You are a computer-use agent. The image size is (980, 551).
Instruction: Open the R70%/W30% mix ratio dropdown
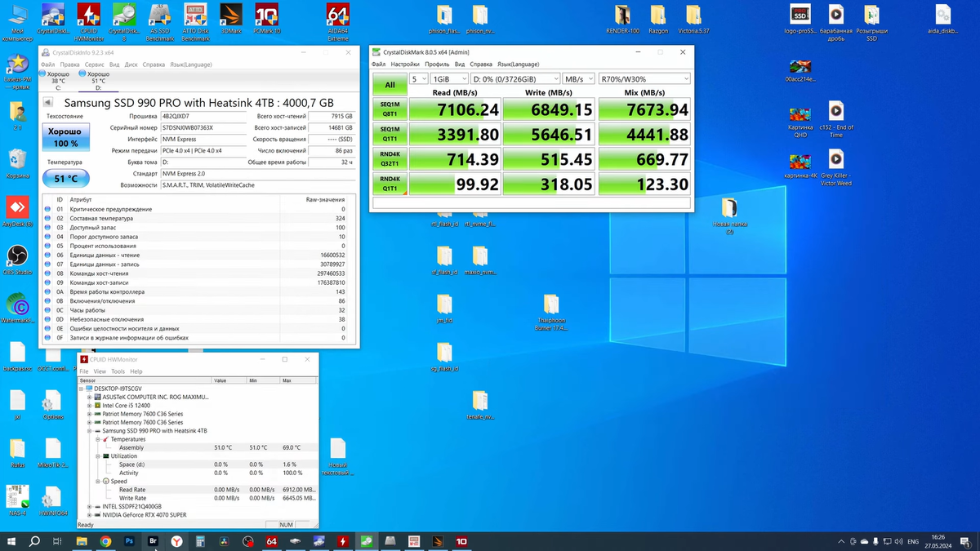pyautogui.click(x=644, y=79)
